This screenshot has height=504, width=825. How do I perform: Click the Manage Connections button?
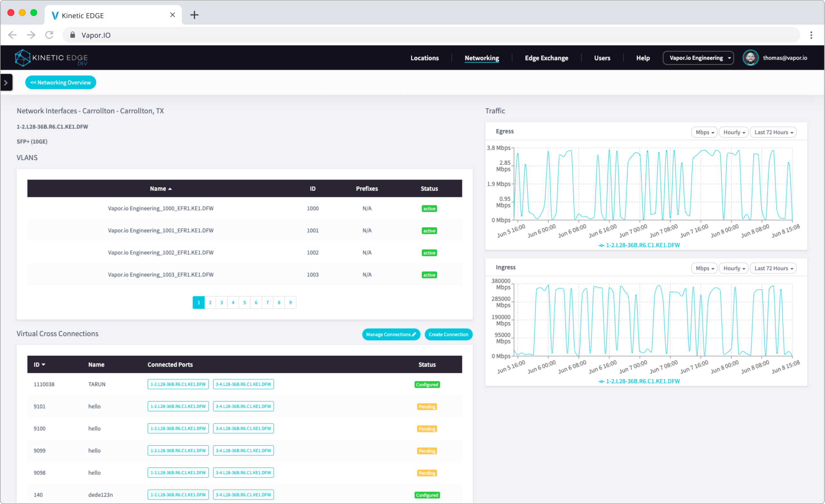coord(391,334)
